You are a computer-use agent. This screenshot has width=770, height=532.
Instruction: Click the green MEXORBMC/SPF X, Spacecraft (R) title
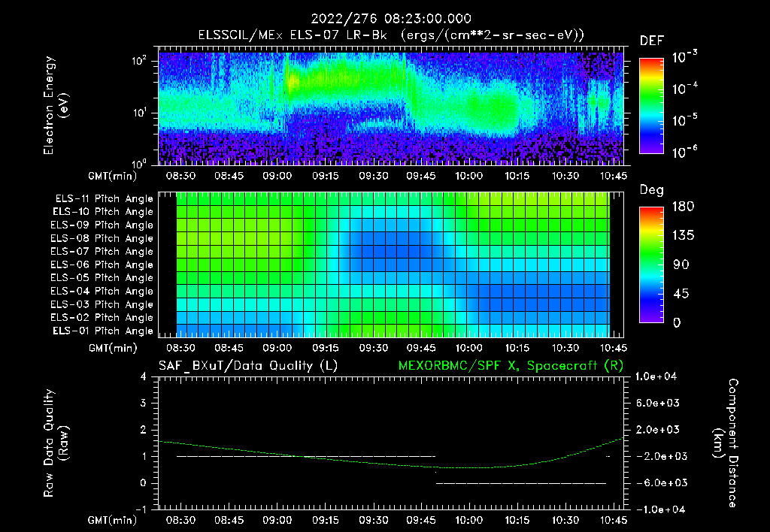pyautogui.click(x=511, y=366)
